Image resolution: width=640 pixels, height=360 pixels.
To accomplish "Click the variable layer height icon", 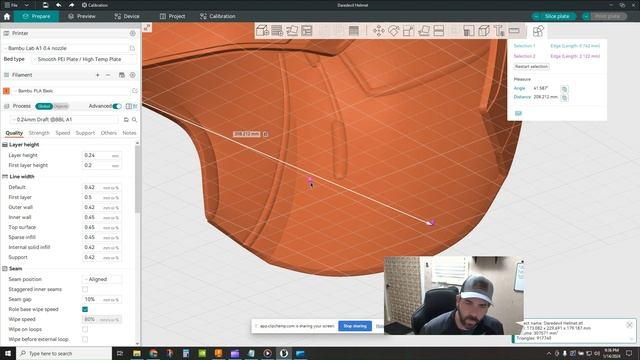I will pyautogui.click(x=354, y=31).
